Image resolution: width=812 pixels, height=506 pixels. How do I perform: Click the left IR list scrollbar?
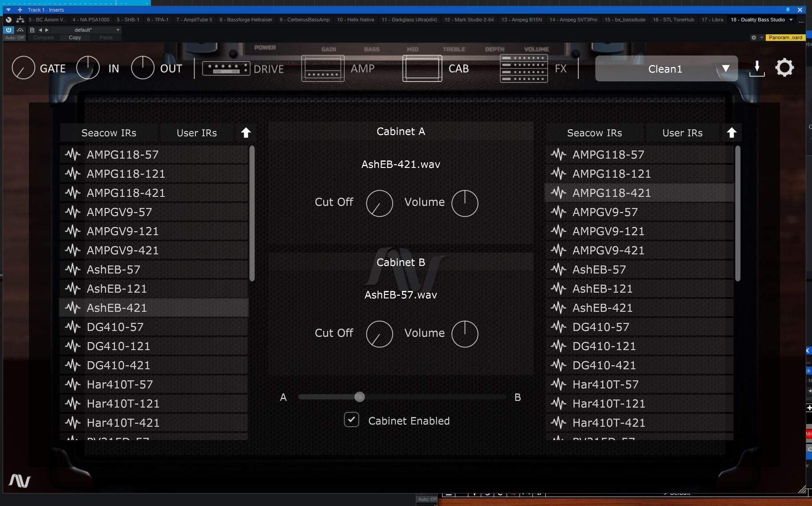click(252, 213)
